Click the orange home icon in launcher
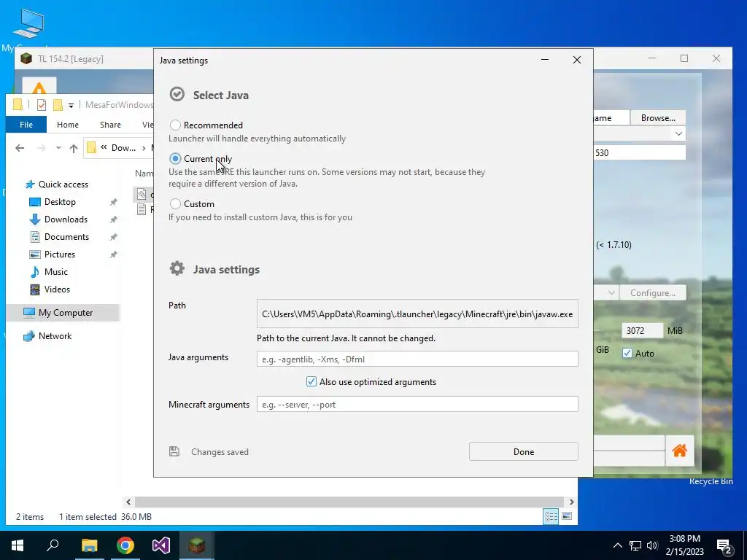The height and width of the screenshot is (560, 747). [x=679, y=451]
